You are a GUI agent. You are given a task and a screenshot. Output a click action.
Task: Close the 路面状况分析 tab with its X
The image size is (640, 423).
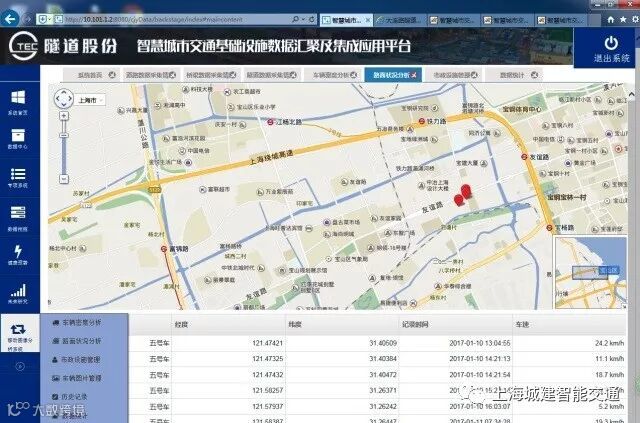[x=414, y=75]
